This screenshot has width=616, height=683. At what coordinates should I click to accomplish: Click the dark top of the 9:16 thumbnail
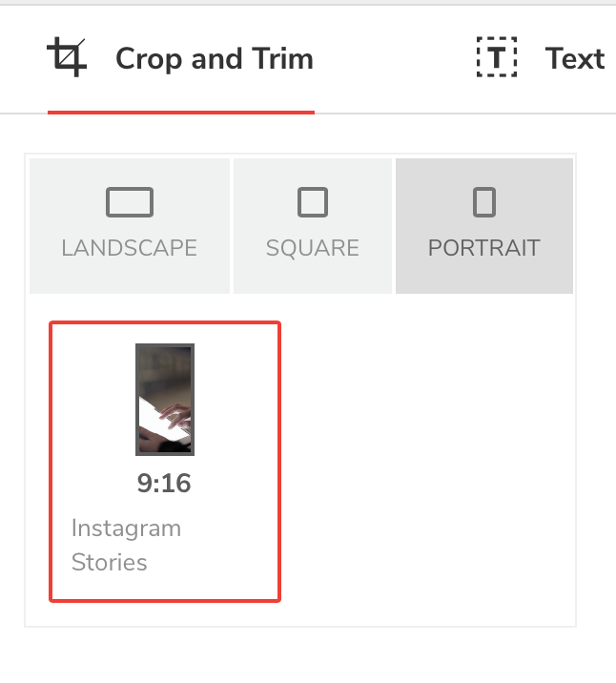pyautogui.click(x=165, y=362)
